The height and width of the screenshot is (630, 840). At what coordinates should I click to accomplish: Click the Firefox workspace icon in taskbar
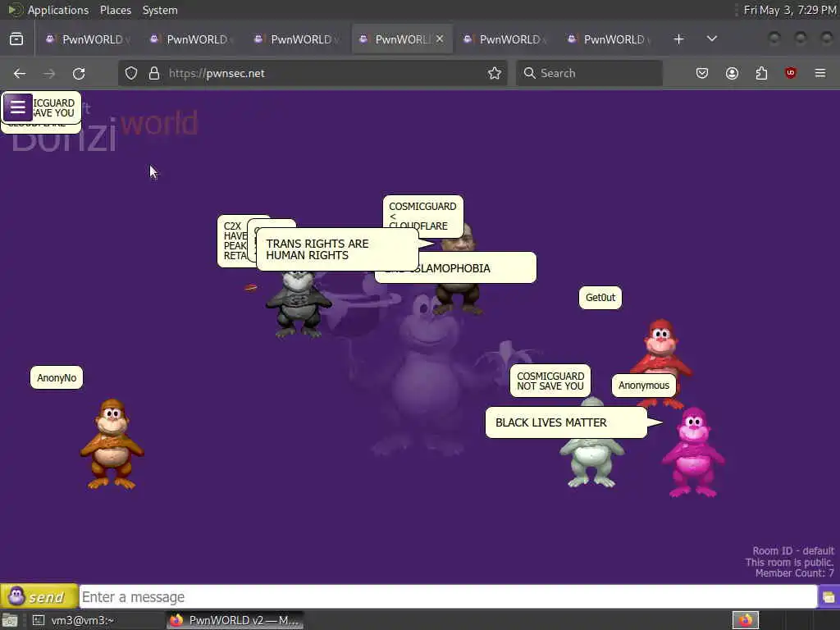pyautogui.click(x=746, y=620)
